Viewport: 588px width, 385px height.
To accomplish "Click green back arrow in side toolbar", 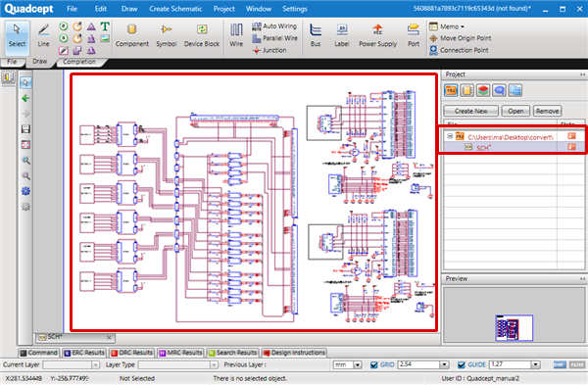I will [25, 98].
